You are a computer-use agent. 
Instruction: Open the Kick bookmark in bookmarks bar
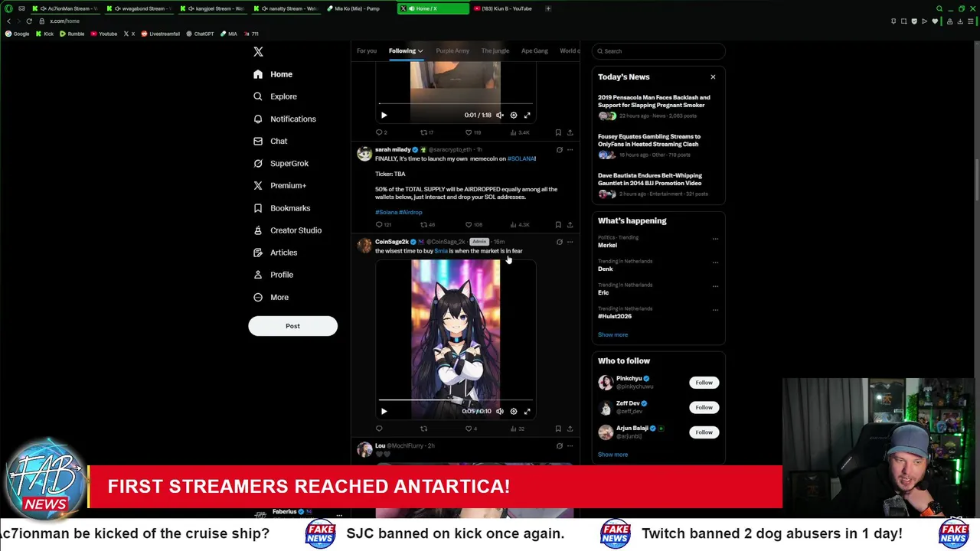click(45, 34)
